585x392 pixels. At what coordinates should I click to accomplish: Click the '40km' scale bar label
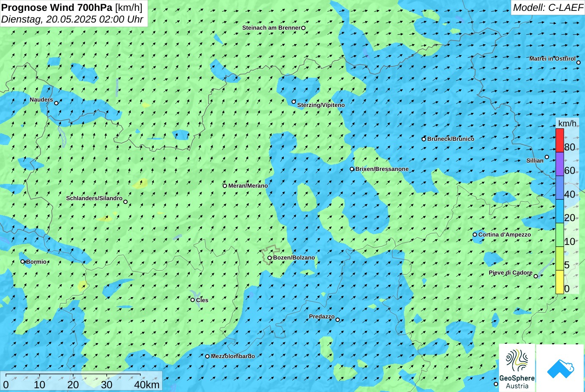coord(147,385)
